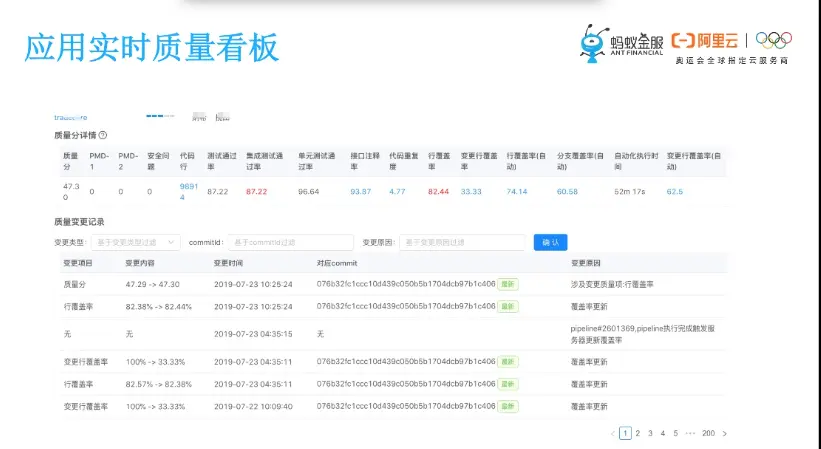The width and height of the screenshot is (821, 449).
Task: Select page 4 in pagination
Action: [663, 433]
